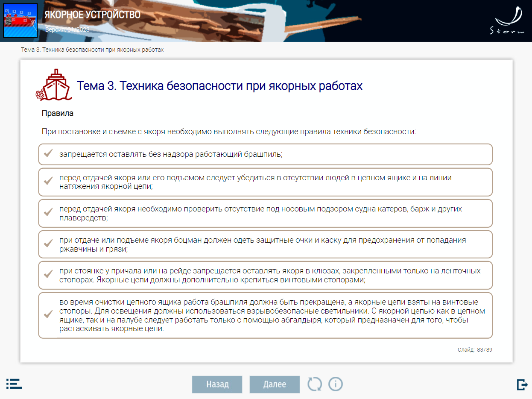Select rule starting 'перед отдачей якоря или его подъемом'
Viewport: 532px width, 399px height.
pos(265,182)
